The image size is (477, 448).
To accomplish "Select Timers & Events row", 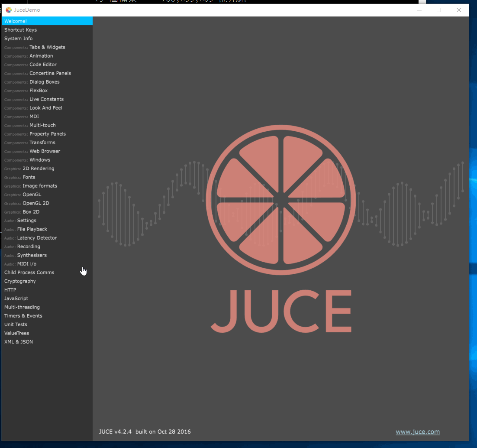I will pos(47,316).
